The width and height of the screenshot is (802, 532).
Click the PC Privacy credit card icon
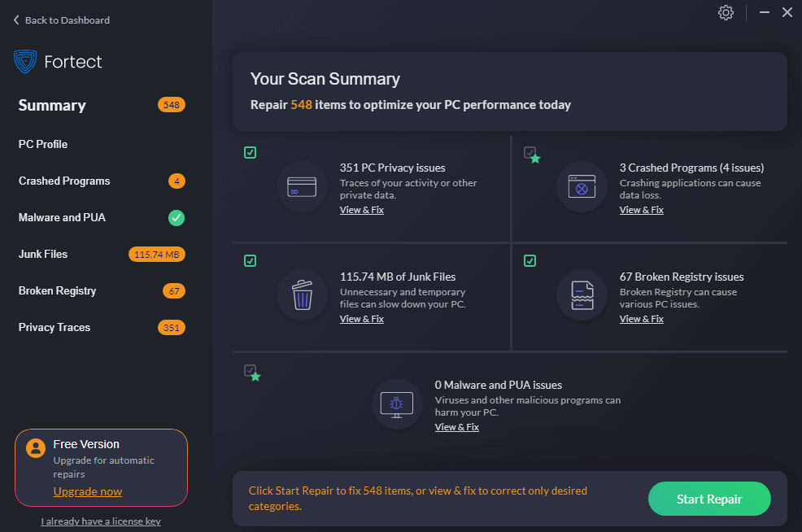tap(302, 187)
